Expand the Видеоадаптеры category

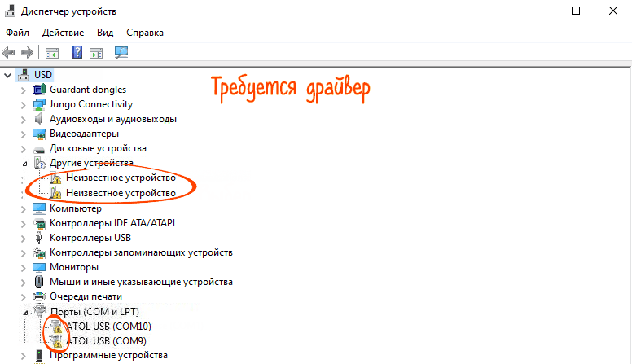point(23,134)
